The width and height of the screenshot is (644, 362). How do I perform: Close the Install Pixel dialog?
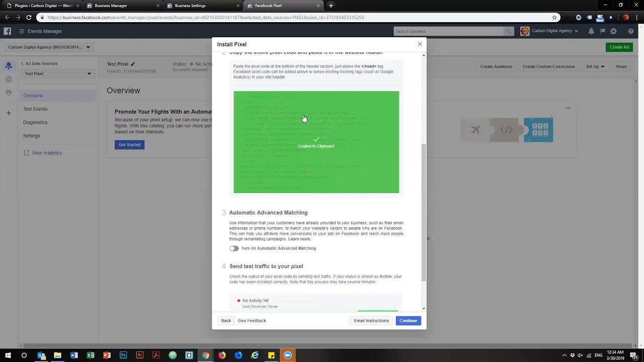[420, 44]
